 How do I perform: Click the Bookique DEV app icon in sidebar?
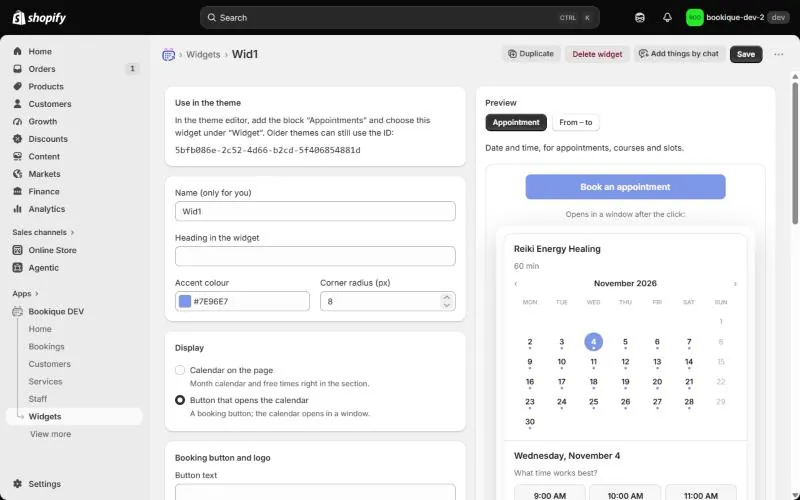[x=18, y=311]
